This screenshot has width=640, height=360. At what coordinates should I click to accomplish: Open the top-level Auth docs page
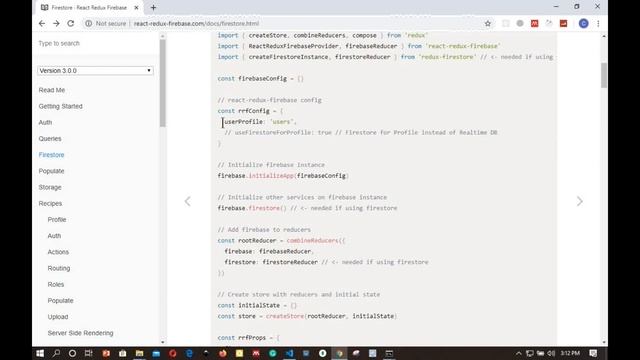coord(45,122)
